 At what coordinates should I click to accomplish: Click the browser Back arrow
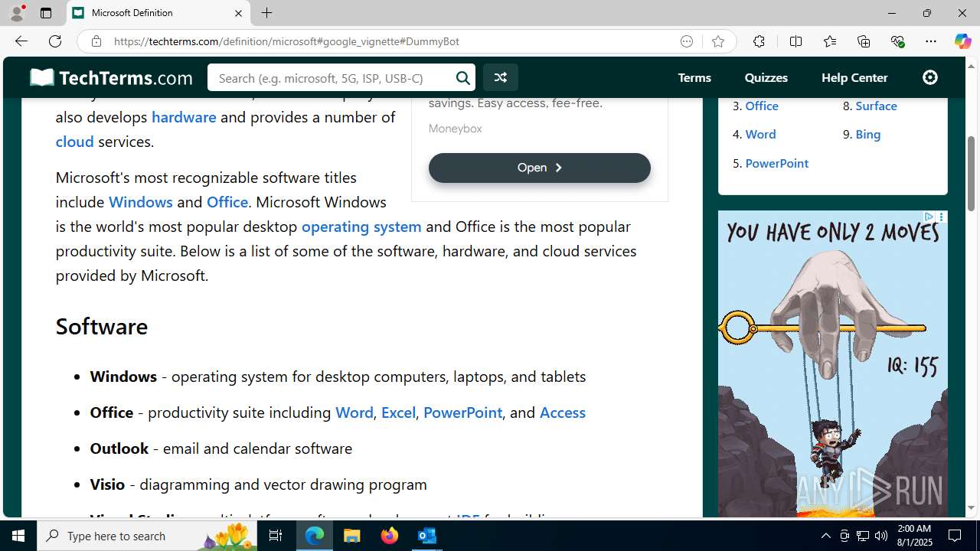point(21,41)
